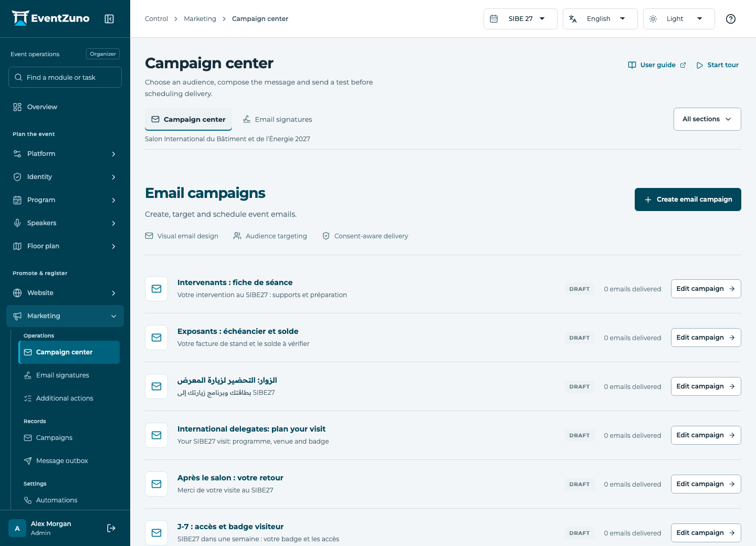
Task: Collapse the sidebar panel icon
Action: [109, 19]
